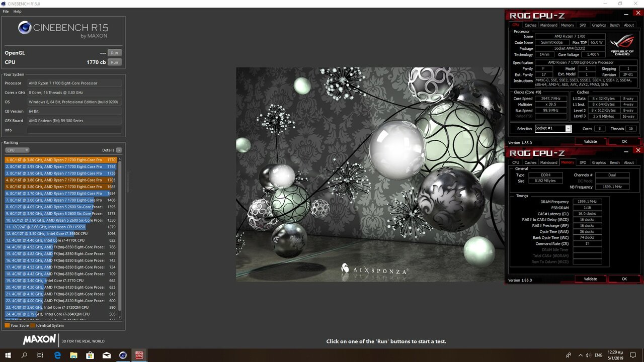Click Validate in the lower CPU-Z window
This screenshot has height=362, width=644.
coord(590,279)
